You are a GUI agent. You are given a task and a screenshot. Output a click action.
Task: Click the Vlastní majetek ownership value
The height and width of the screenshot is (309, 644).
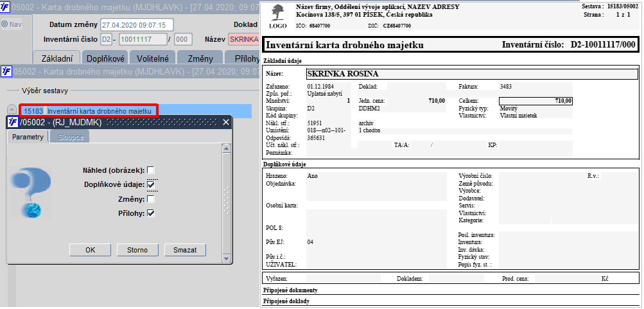click(518, 116)
